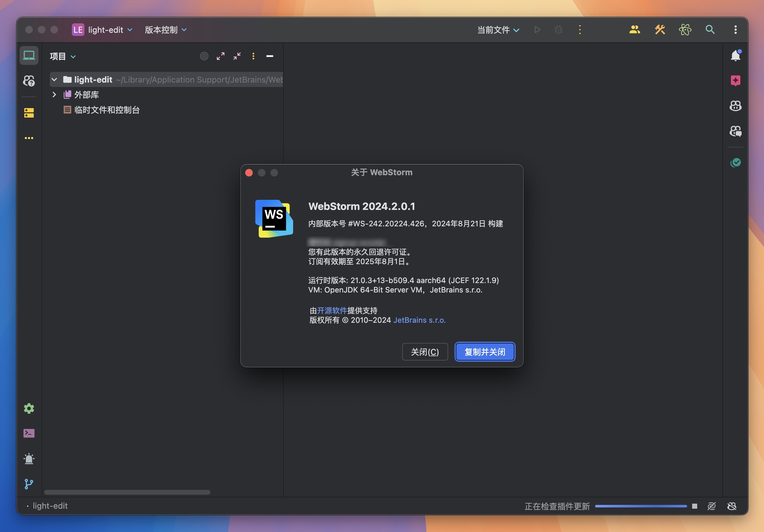
Task: Toggle Select Opened File target icon in Project panel
Action: [204, 56]
